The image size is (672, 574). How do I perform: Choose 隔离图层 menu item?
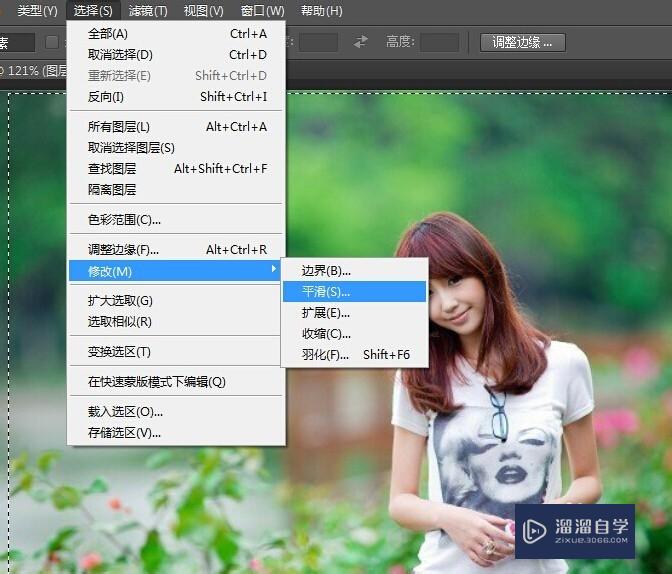click(x=176, y=189)
